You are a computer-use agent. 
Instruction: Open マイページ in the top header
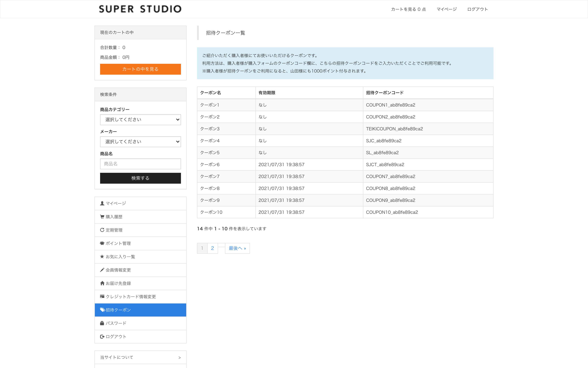[x=447, y=9]
